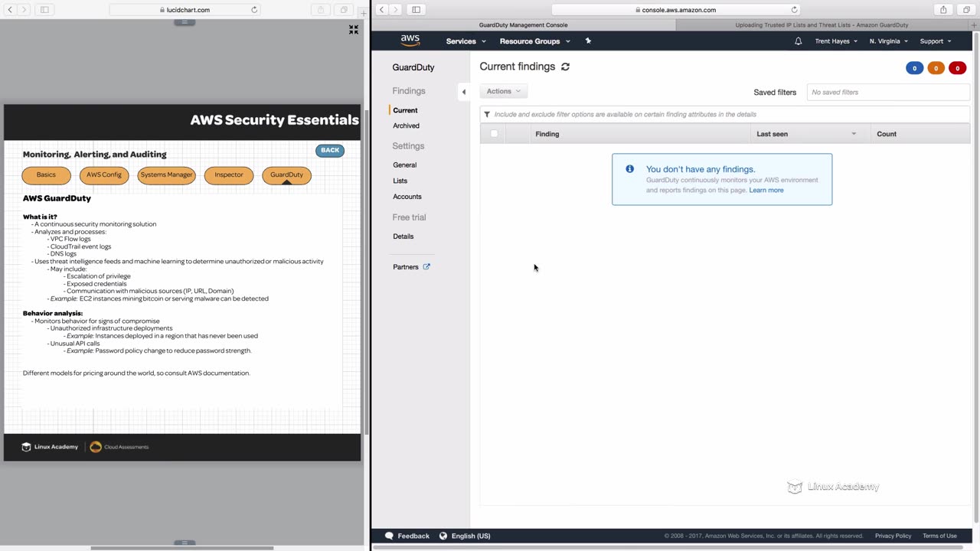This screenshot has height=551, width=980.
Task: Click the blue low-severity count badge
Action: pos(914,68)
